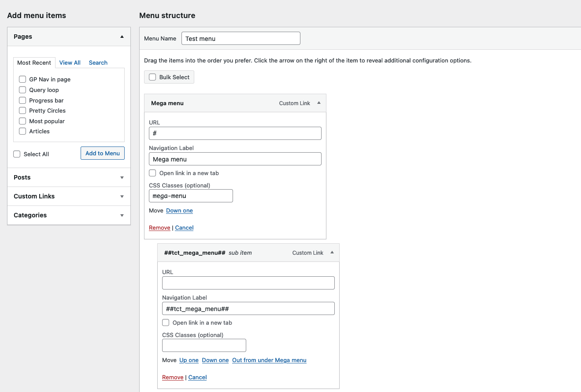Check Open link in new tab for Mega menu

(152, 173)
